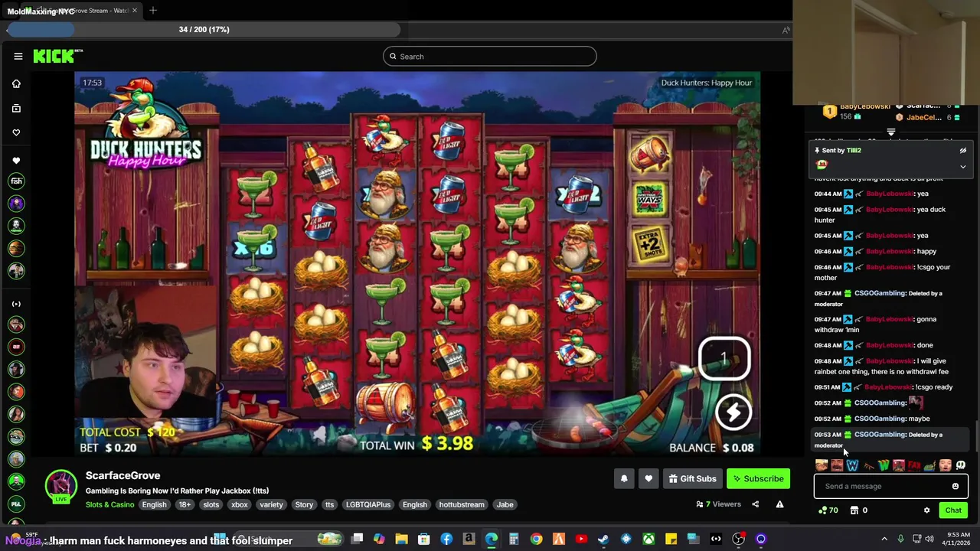Open emoji picker in chat message box
This screenshot has height=551, width=980.
tap(955, 486)
